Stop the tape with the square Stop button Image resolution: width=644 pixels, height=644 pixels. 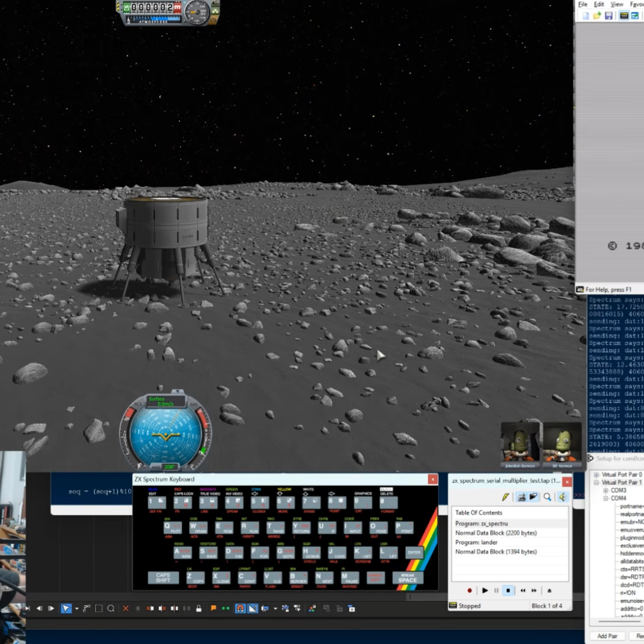click(508, 590)
